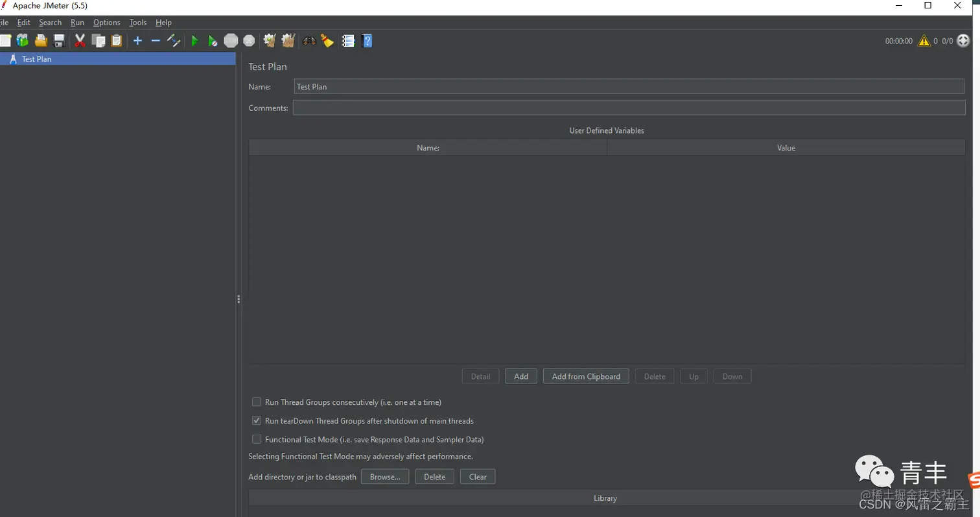The image size is (980, 517).
Task: Click the split pane divider handle
Action: pyautogui.click(x=239, y=299)
